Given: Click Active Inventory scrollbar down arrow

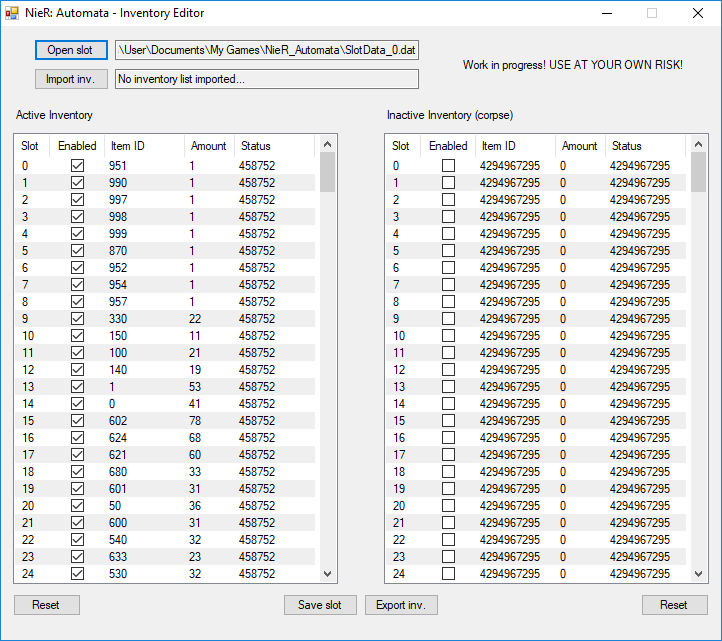Looking at the screenshot, I should coord(327,574).
